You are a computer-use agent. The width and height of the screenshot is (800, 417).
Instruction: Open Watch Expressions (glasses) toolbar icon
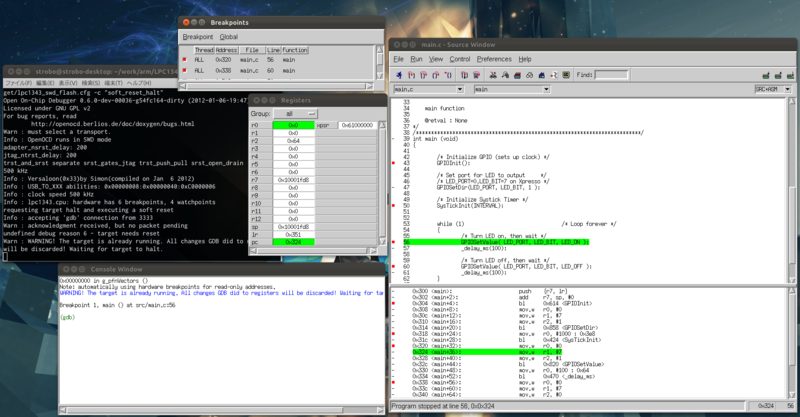pos(530,75)
